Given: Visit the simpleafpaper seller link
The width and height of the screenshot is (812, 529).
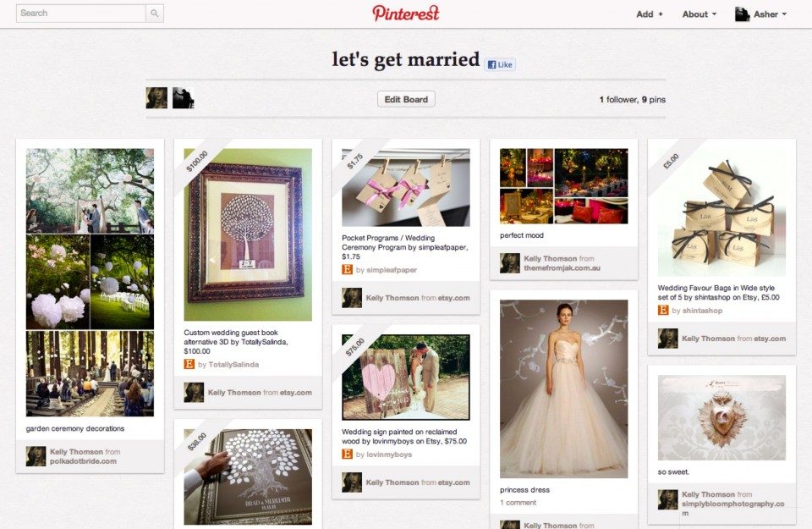Looking at the screenshot, I should (392, 270).
